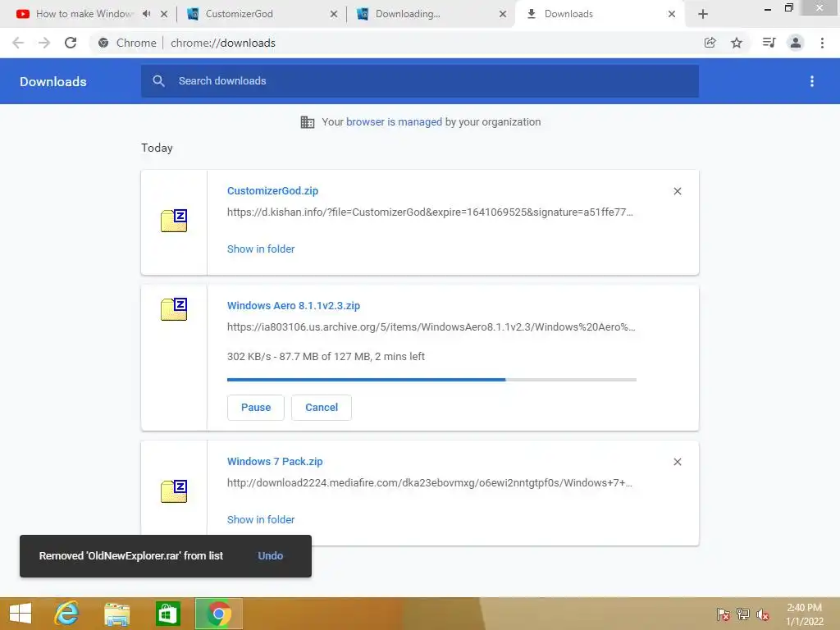Open Windows Store from taskbar
The height and width of the screenshot is (630, 840).
click(167, 614)
